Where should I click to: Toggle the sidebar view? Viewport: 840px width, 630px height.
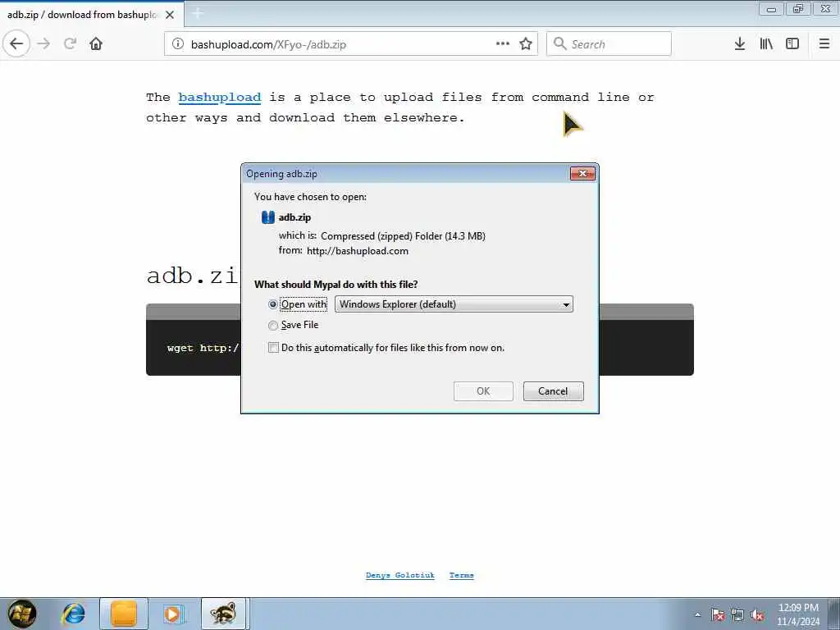point(792,44)
